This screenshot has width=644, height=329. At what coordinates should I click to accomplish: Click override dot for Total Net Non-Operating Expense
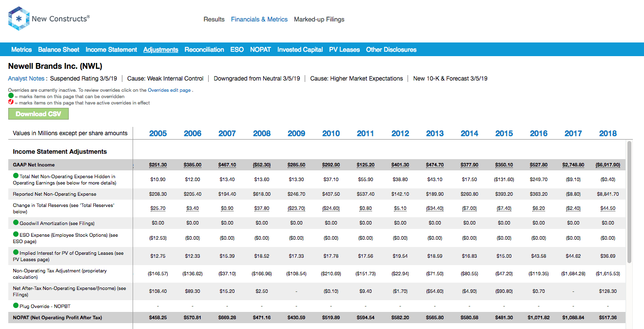[16, 176]
